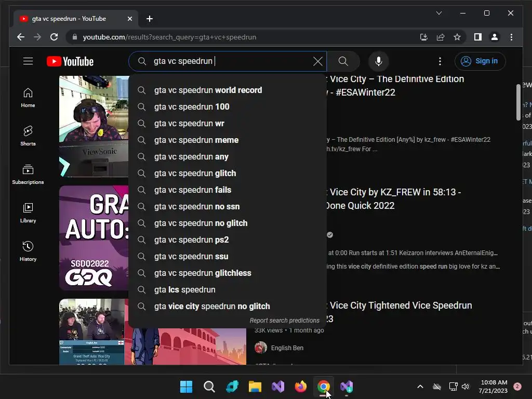Image resolution: width=532 pixels, height=399 pixels.
Task: Open the Tightened Vice Speedrun video title
Action: click(x=398, y=312)
